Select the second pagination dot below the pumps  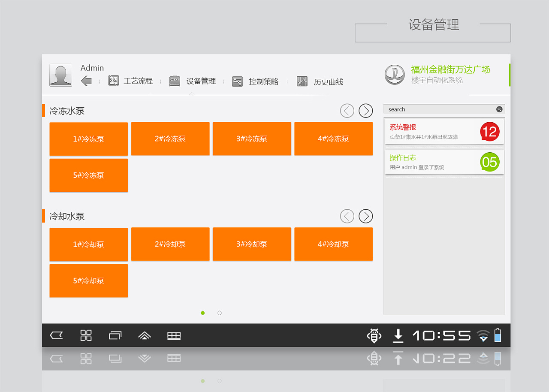click(220, 313)
